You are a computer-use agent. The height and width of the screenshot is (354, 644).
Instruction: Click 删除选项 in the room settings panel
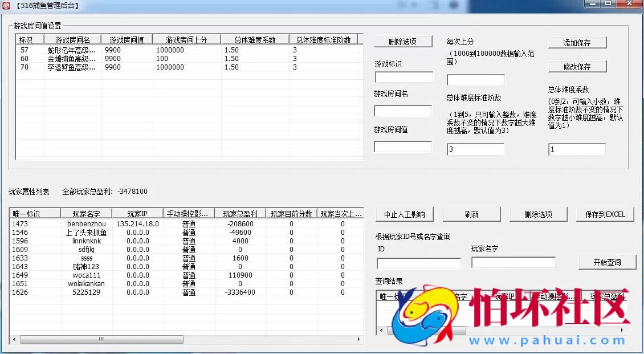tap(402, 41)
